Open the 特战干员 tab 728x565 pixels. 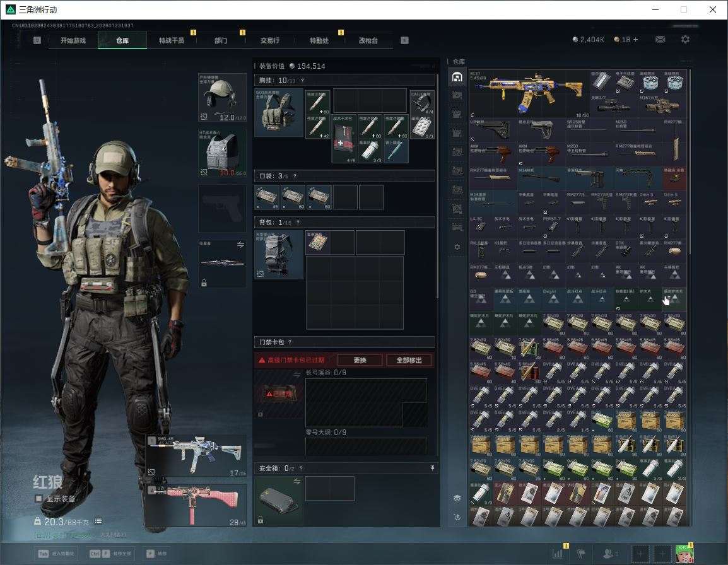[172, 40]
